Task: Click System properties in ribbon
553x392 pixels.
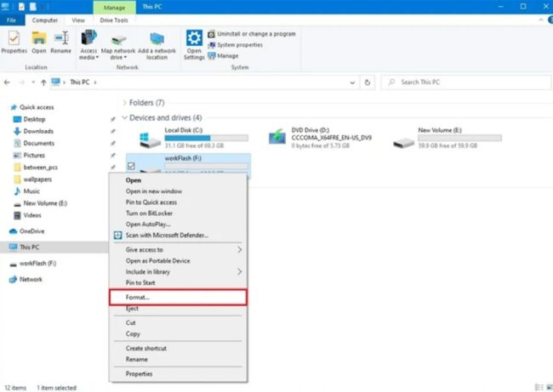Action: (x=235, y=45)
